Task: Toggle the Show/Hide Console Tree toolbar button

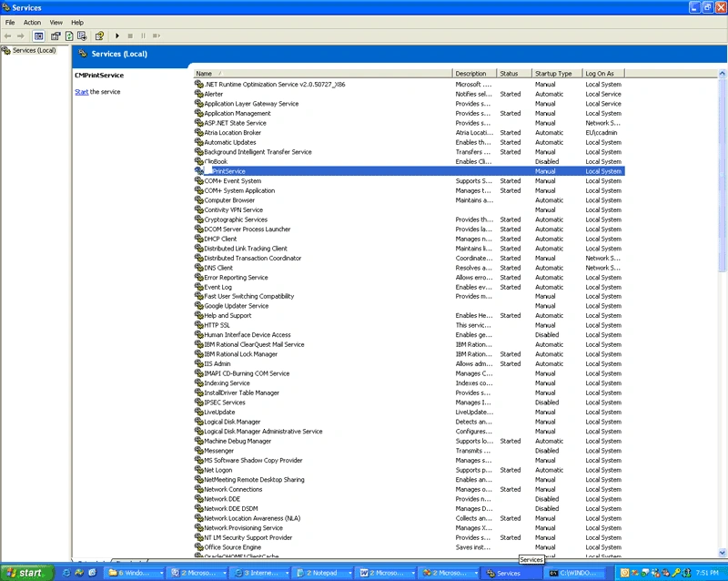Action: pyautogui.click(x=38, y=36)
